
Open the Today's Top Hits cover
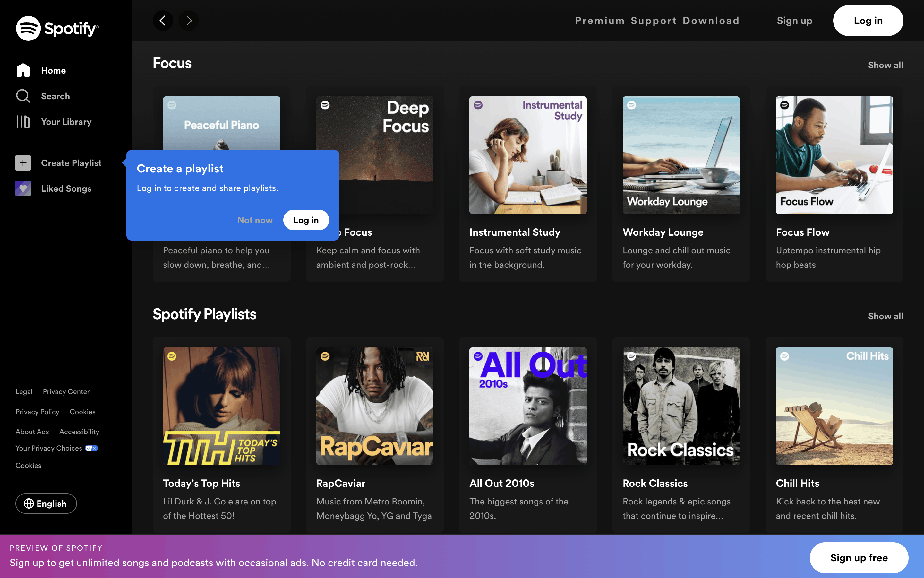[x=221, y=406]
